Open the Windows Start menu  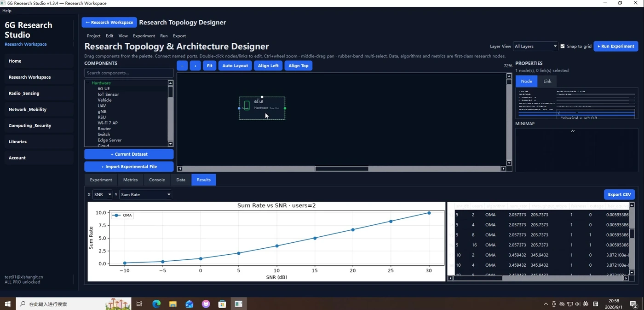point(7,304)
